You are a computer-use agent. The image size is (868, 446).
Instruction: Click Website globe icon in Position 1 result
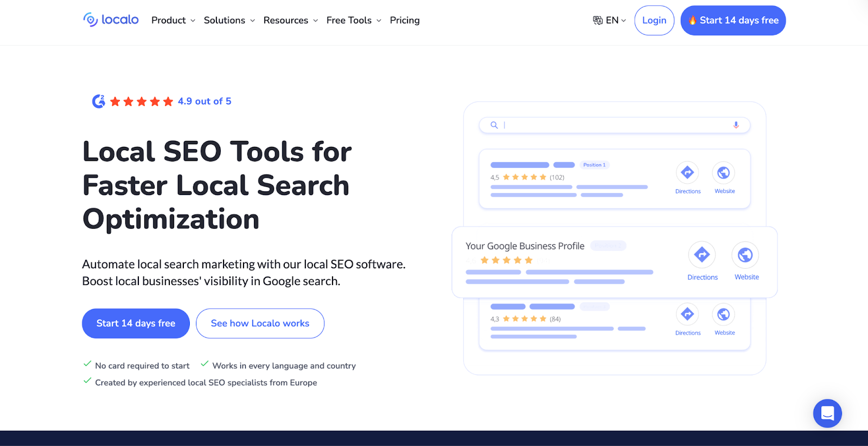[x=724, y=173]
